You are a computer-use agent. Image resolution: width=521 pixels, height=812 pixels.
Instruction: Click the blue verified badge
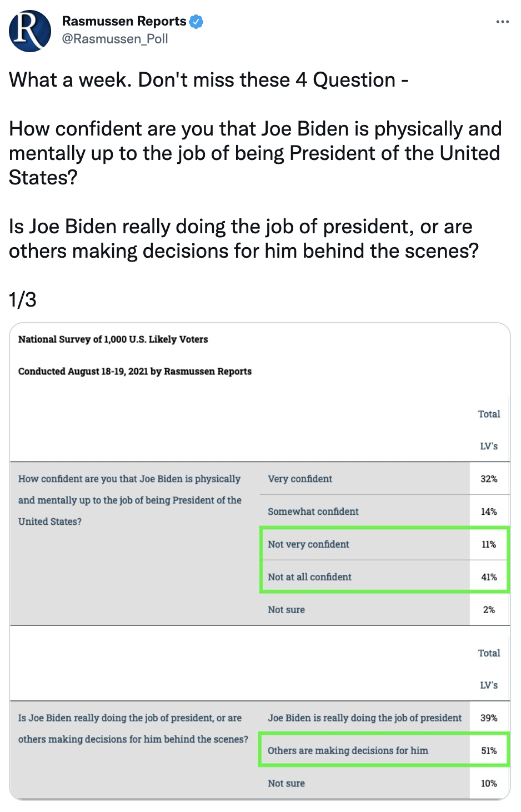click(x=196, y=22)
